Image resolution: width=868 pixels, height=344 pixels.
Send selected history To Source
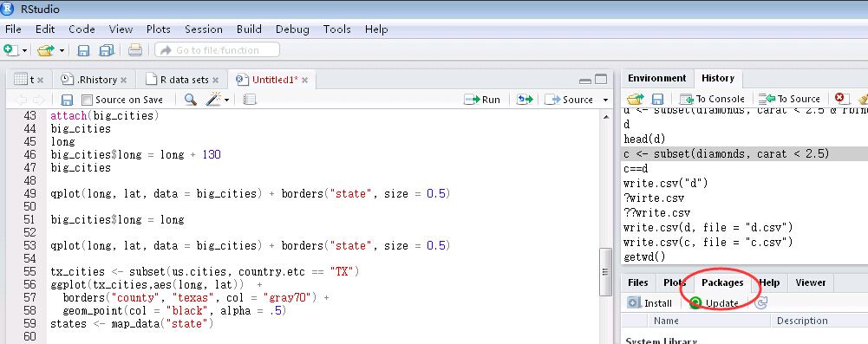click(x=789, y=99)
